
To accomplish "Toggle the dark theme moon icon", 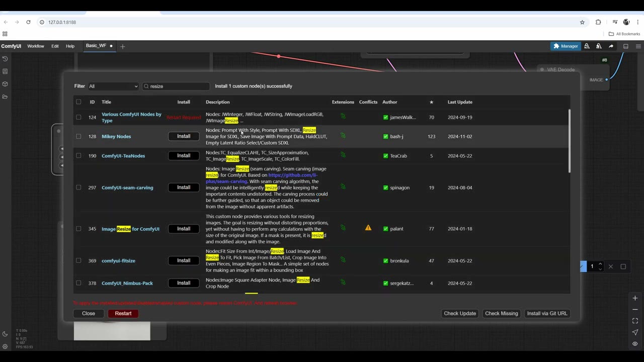I will click(x=5, y=334).
